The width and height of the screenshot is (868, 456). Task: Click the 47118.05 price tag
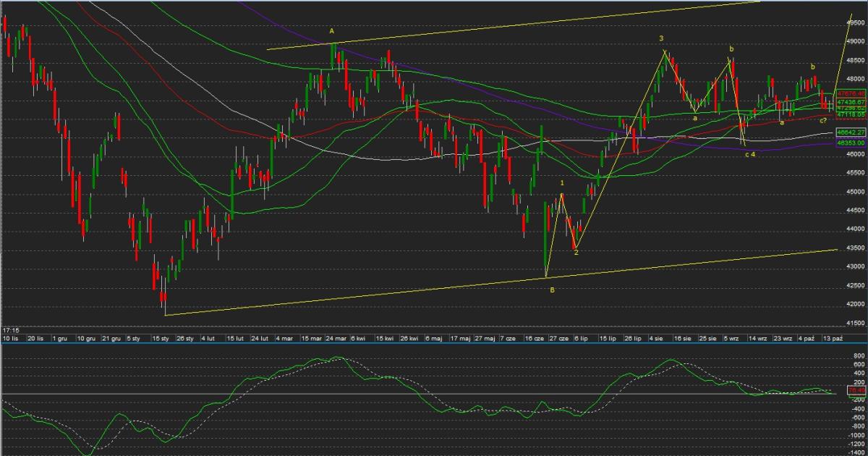(850, 114)
